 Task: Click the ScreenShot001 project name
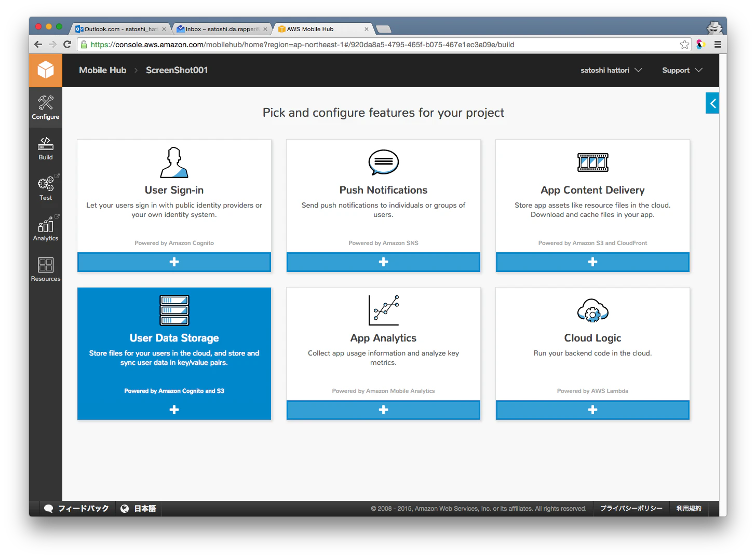point(177,70)
